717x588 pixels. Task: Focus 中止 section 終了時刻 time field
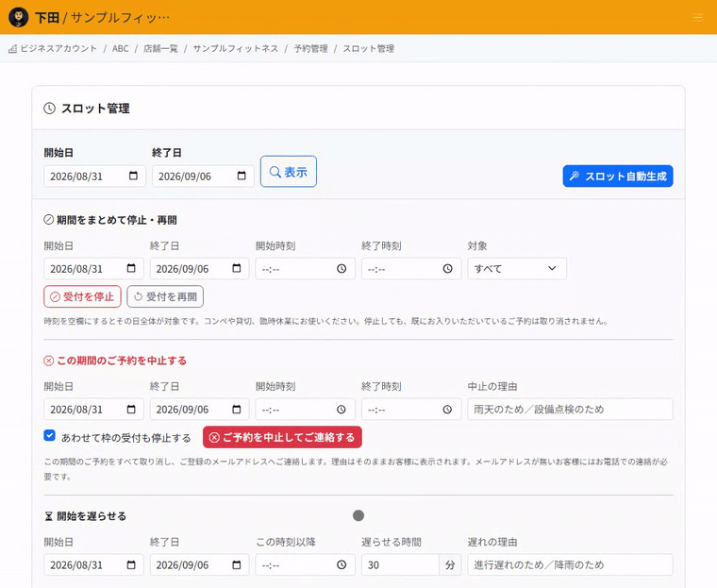tap(411, 409)
